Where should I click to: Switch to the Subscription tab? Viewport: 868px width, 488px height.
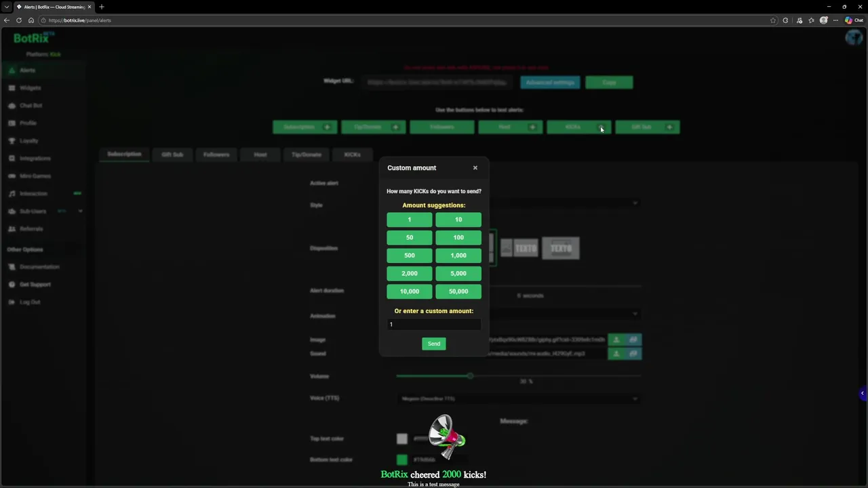pos(124,155)
